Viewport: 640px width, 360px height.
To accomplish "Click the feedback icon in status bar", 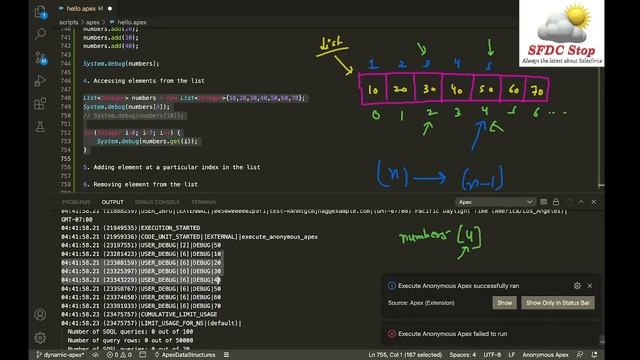I will pyautogui.click(x=580, y=355).
